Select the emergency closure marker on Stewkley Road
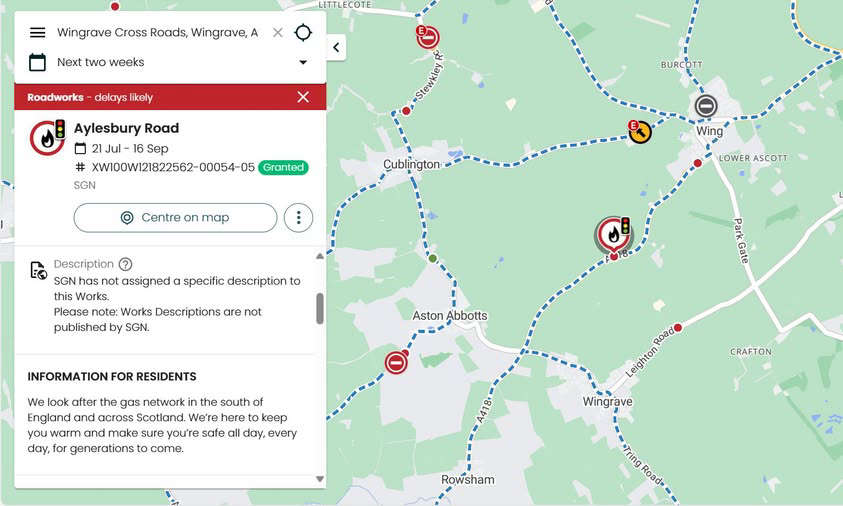The height and width of the screenshot is (506, 843). tap(428, 38)
